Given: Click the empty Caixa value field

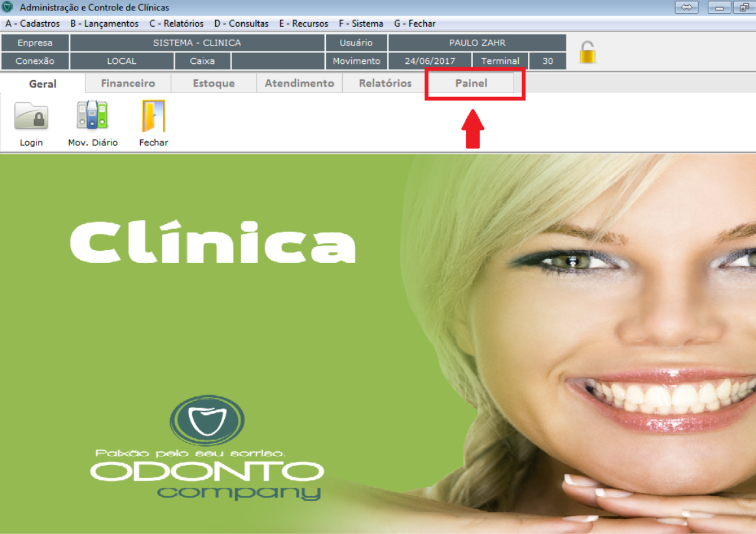Looking at the screenshot, I should pos(278,61).
